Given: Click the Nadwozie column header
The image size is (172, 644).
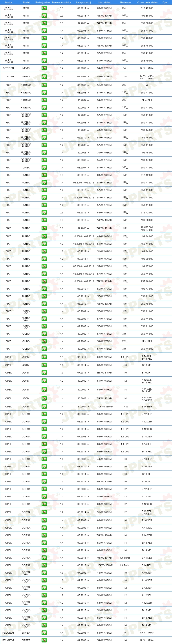Looking at the screenshot, I should [125, 2].
